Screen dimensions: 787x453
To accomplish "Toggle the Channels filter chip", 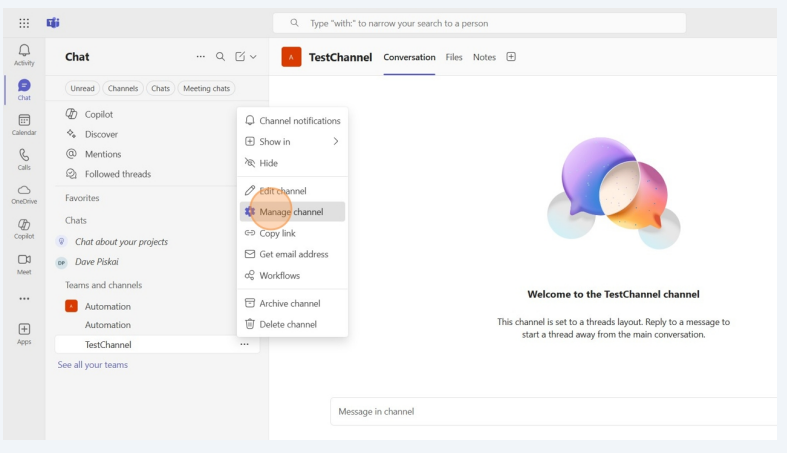I will (x=123, y=88).
